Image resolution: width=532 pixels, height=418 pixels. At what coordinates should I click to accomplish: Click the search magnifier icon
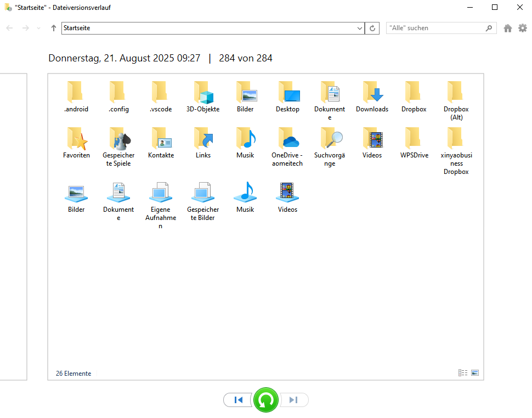[x=489, y=28]
